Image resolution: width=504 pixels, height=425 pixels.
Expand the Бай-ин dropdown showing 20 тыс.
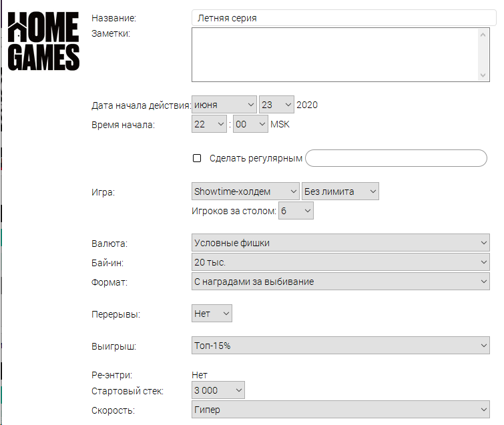(340, 262)
